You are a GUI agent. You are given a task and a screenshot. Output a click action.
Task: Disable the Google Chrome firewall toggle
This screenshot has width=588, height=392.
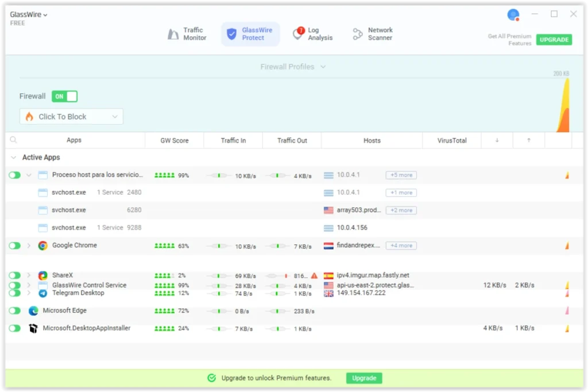(14, 246)
